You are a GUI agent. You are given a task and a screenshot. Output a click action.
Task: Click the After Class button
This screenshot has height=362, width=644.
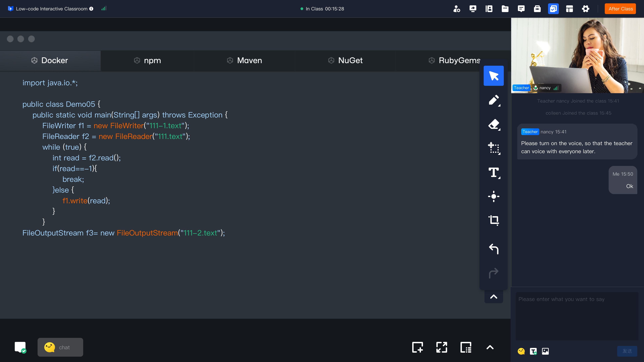pos(620,9)
